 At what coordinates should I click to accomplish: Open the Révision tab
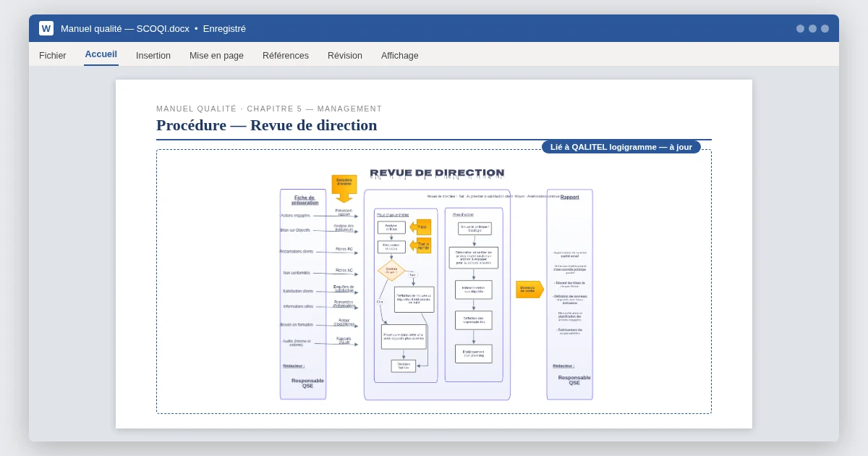[345, 55]
